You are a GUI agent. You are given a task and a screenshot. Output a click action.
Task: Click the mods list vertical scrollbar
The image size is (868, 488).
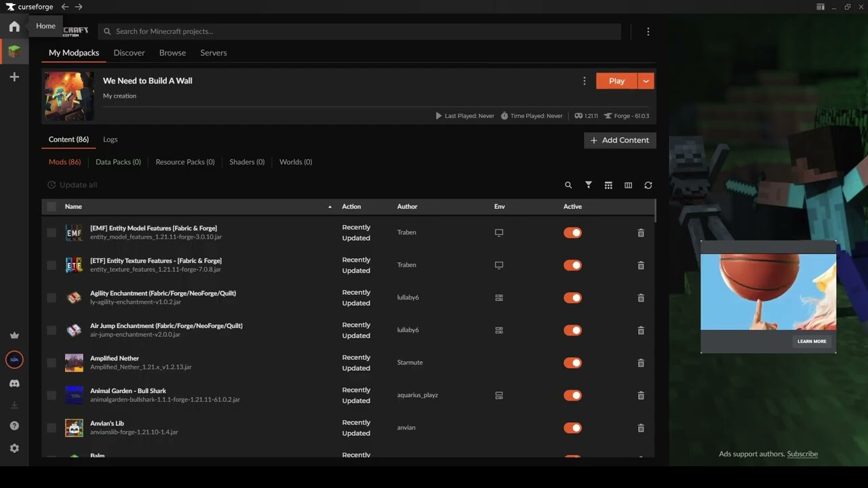click(655, 211)
